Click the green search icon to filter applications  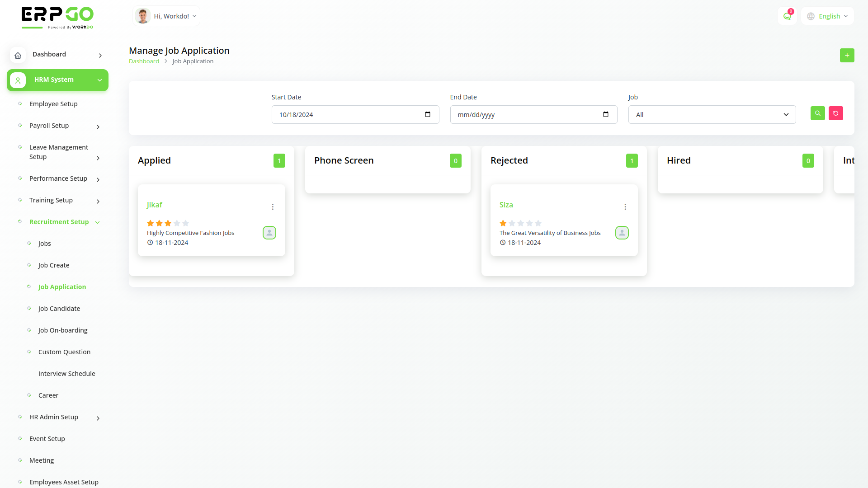pyautogui.click(x=817, y=113)
